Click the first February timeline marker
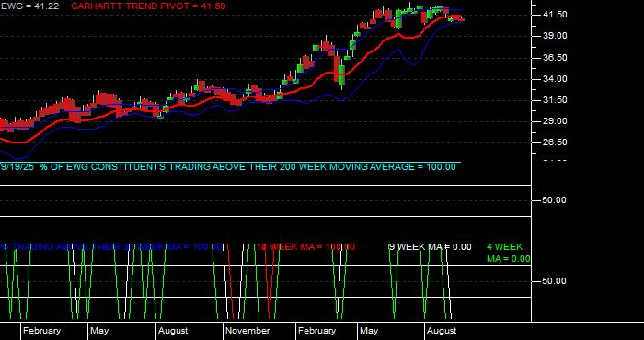Viewport: 644px width, 340px height. pos(41,331)
